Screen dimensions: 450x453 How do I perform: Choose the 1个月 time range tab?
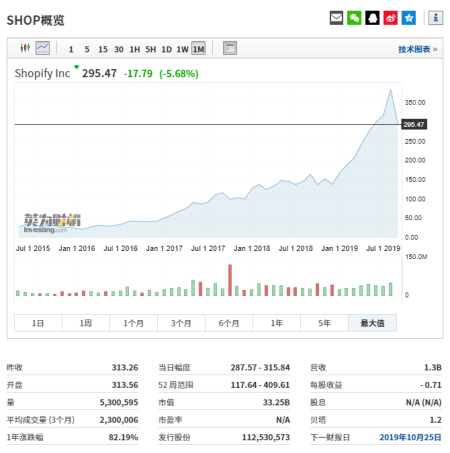(x=133, y=323)
